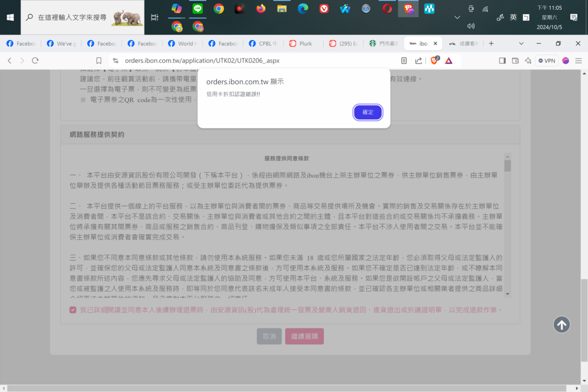Click the active Brave browser taskbar icon

408,9
